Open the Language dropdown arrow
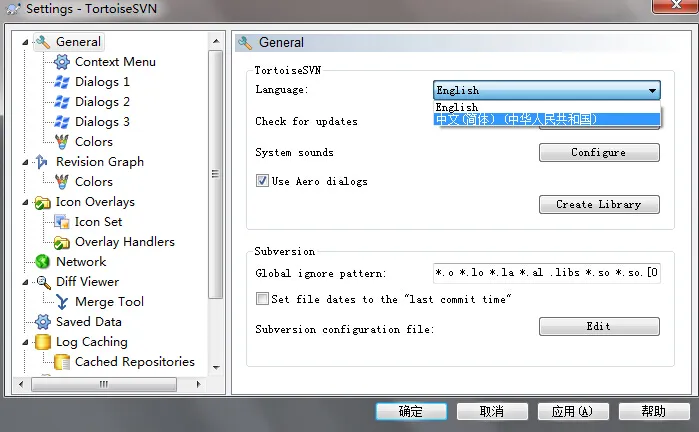The height and width of the screenshot is (432, 699). pos(652,91)
